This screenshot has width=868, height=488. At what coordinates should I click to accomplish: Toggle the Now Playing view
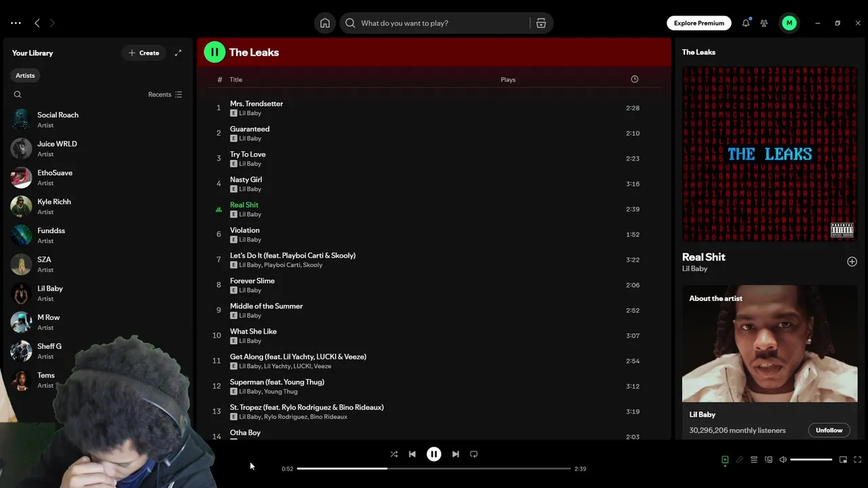pos(725,460)
